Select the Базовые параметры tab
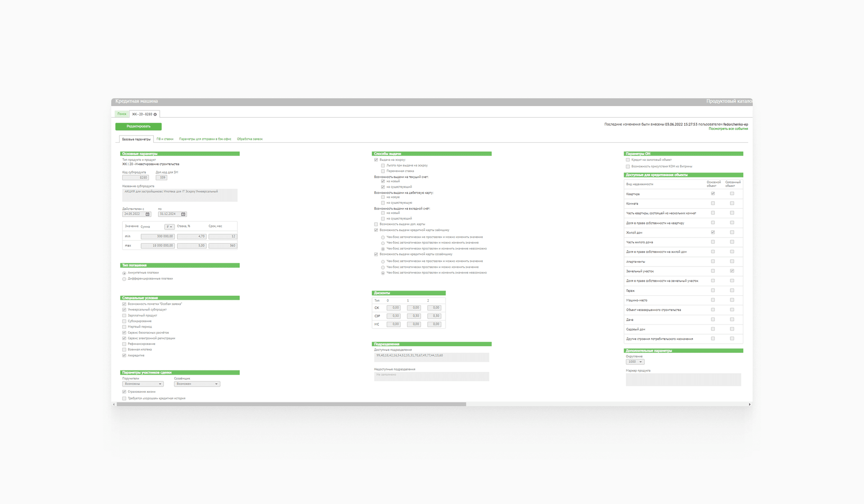 click(136, 139)
